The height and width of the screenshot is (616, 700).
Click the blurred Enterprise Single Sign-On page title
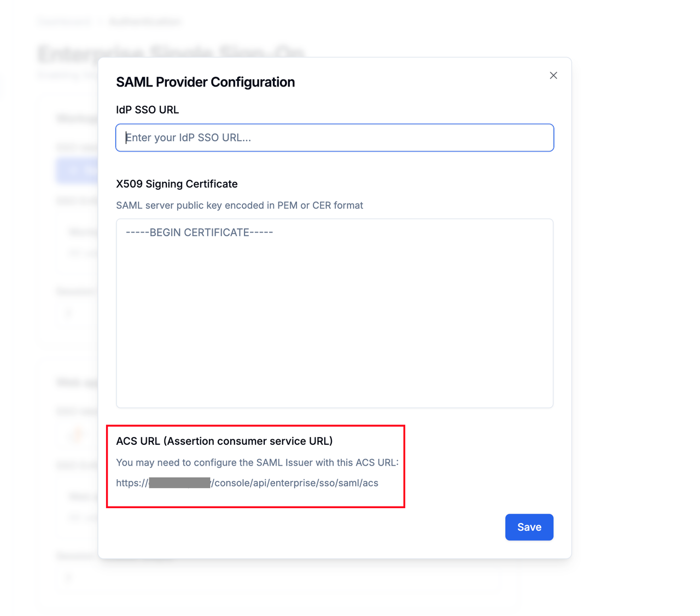(x=171, y=53)
